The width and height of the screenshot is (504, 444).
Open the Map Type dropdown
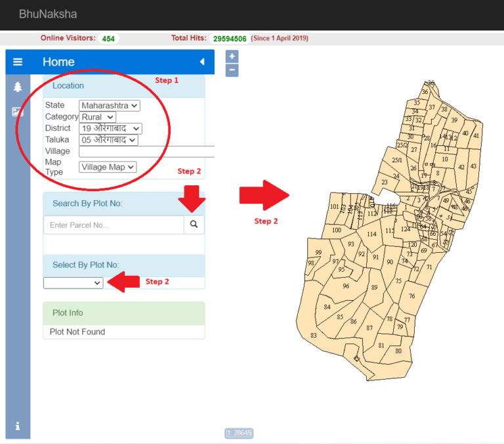click(x=108, y=167)
